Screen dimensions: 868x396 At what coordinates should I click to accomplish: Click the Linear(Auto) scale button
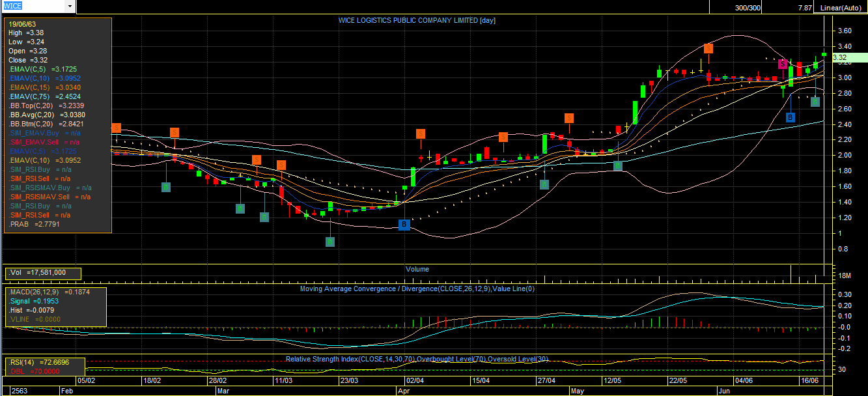[x=841, y=8]
